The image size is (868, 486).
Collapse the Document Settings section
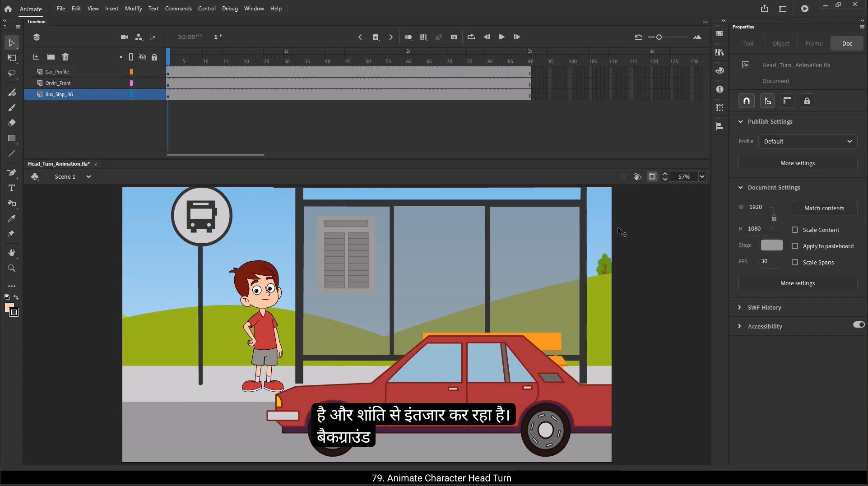[740, 187]
